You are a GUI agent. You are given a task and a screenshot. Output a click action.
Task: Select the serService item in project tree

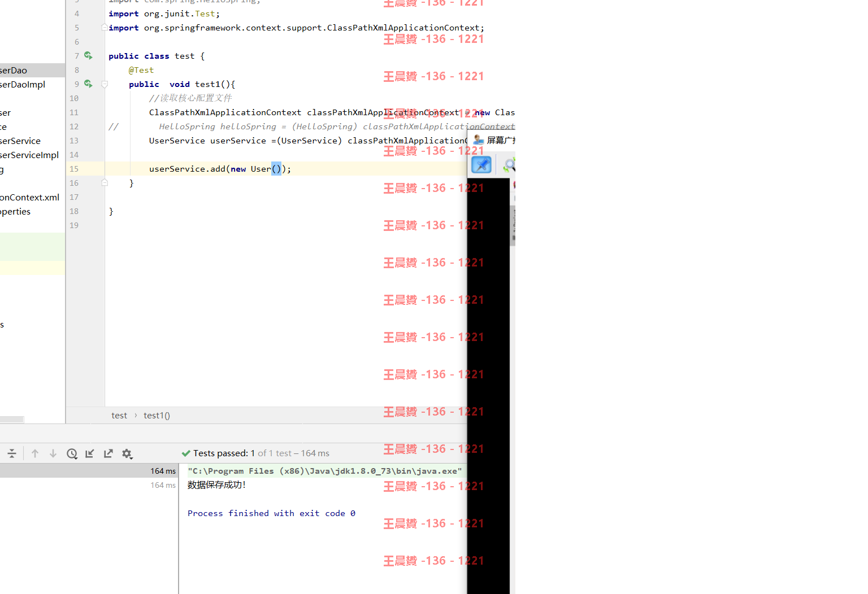(20, 141)
